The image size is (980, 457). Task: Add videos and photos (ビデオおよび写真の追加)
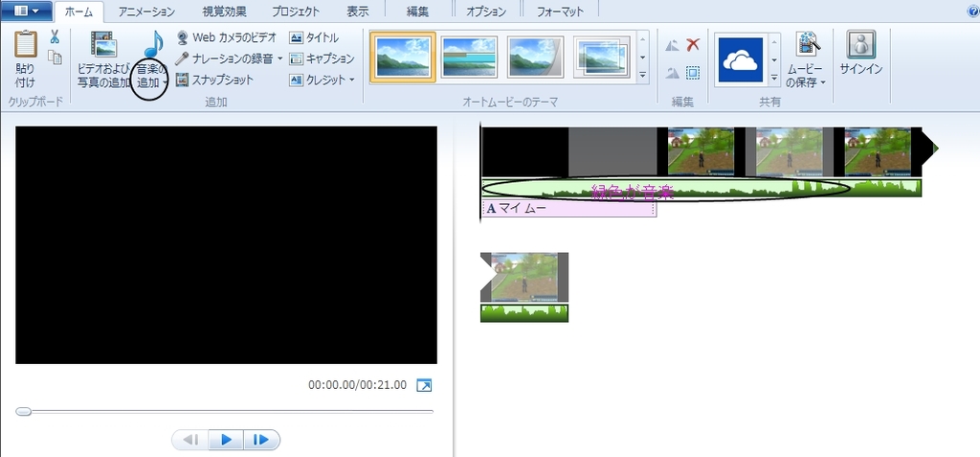[102, 59]
